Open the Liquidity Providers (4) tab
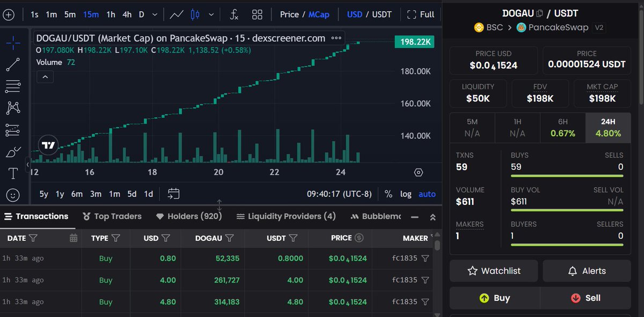 point(285,216)
